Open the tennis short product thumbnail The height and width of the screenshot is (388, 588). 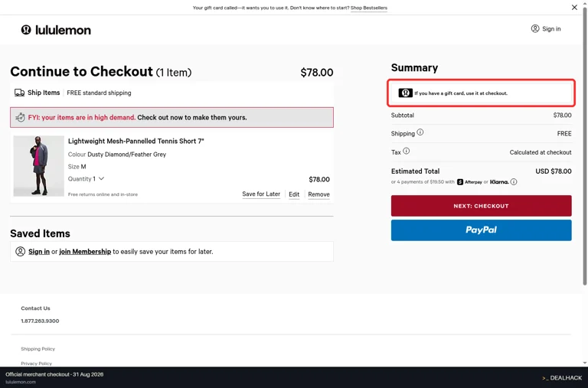[x=38, y=166]
